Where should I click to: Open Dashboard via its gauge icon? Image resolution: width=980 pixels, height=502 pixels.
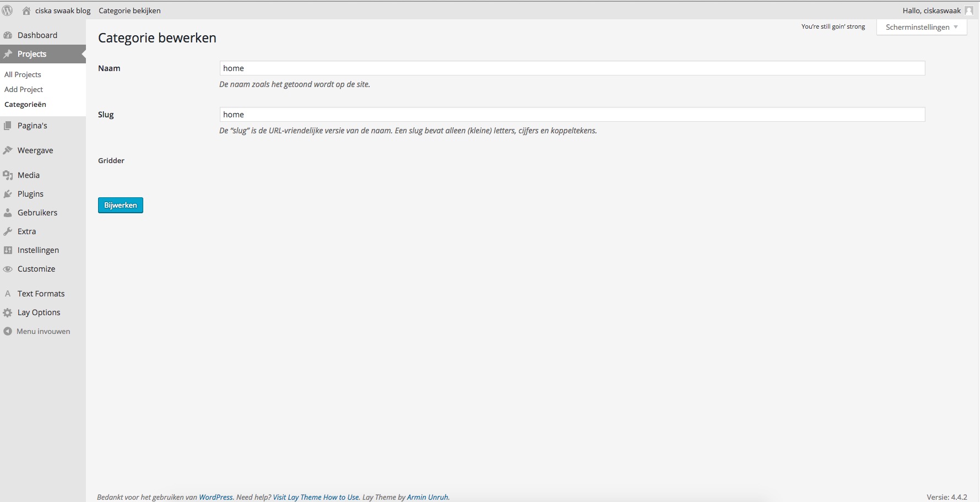[8, 35]
